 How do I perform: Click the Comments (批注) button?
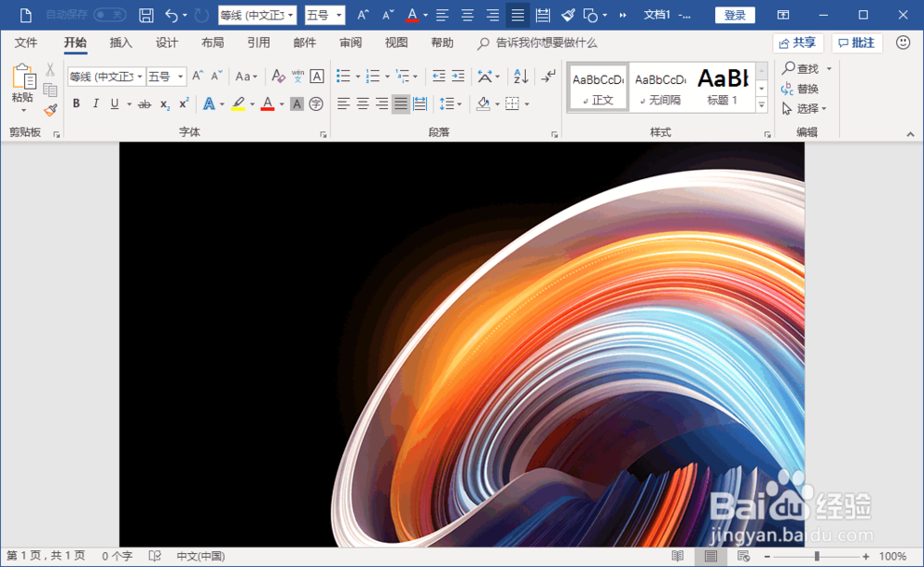pos(857,43)
